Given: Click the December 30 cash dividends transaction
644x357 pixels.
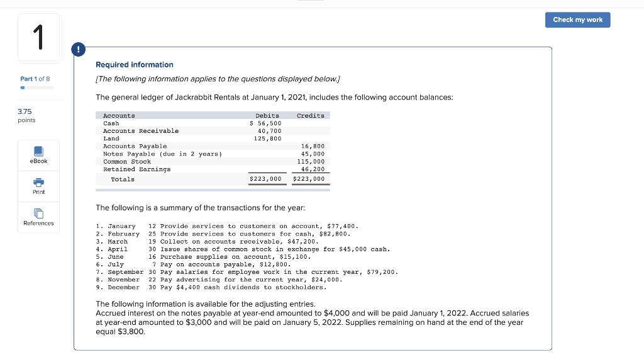Looking at the screenshot, I should coord(211,288).
